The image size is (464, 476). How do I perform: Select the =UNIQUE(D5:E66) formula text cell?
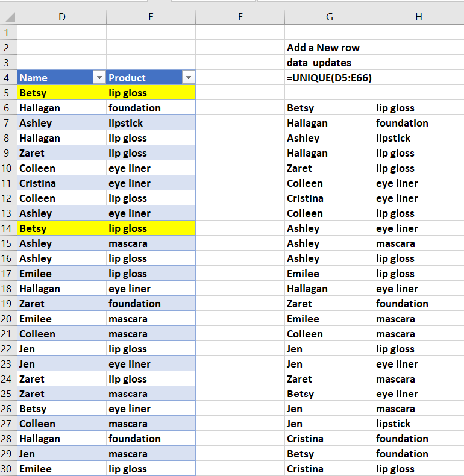pyautogui.click(x=329, y=78)
